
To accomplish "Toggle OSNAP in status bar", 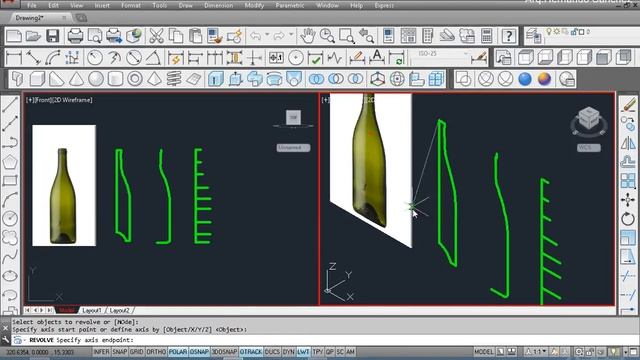I will (x=199, y=352).
